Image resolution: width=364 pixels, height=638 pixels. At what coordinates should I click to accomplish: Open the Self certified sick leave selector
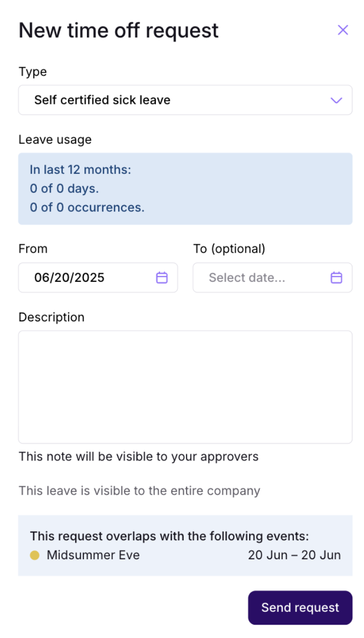pos(185,100)
